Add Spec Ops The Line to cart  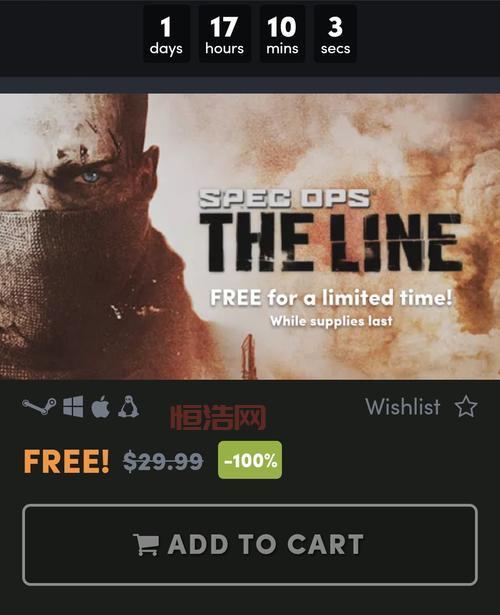click(x=250, y=545)
